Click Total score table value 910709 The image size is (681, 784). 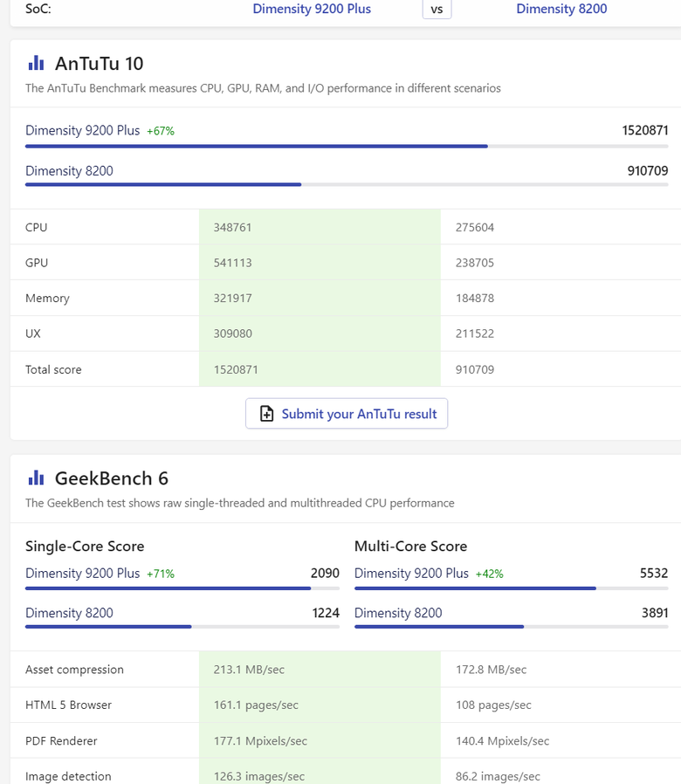(474, 369)
